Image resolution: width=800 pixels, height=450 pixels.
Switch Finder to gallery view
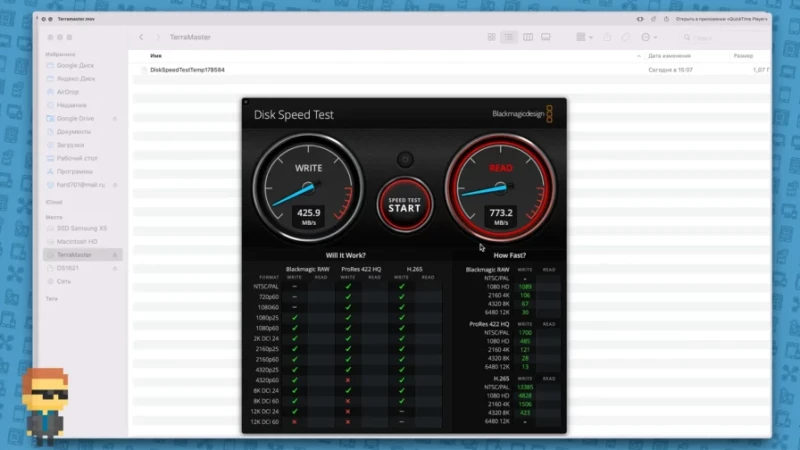546,37
